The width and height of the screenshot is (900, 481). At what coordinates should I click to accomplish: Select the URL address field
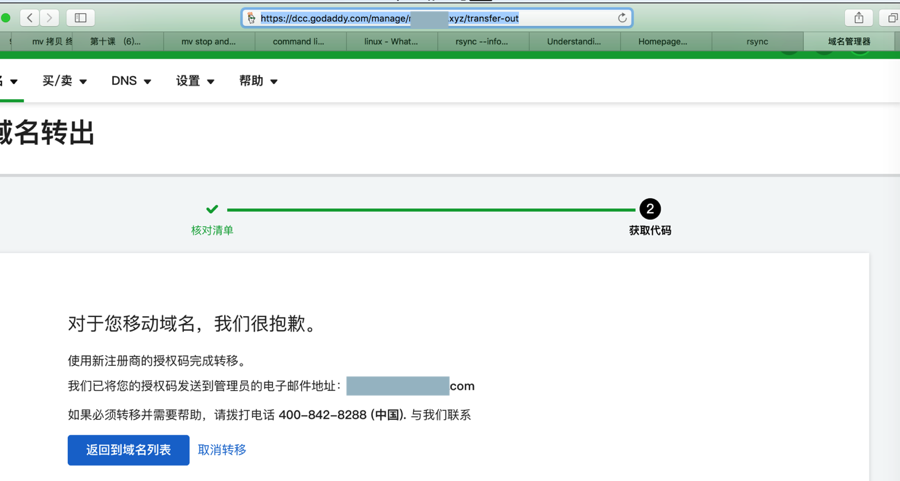click(437, 18)
